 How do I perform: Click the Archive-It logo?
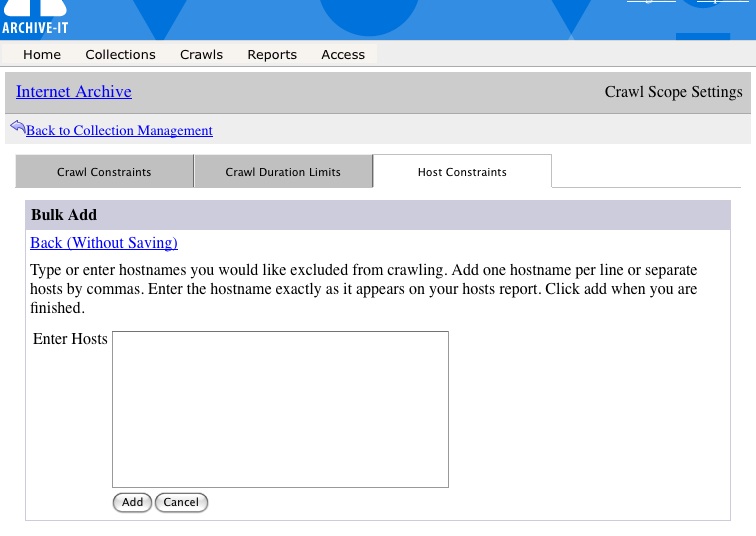(x=34, y=17)
